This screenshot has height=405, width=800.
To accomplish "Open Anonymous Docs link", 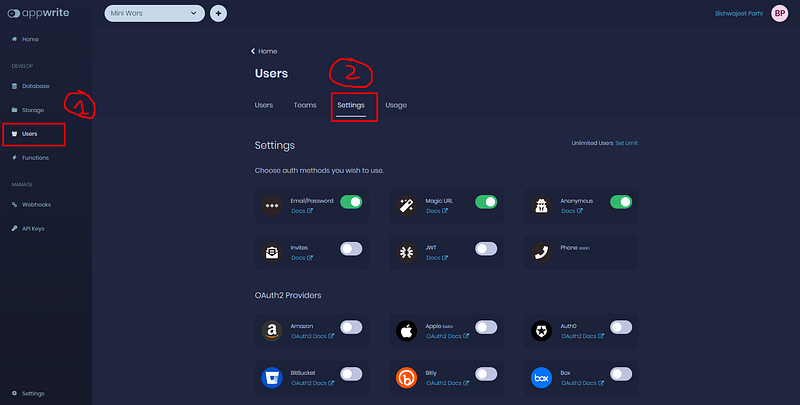I will pyautogui.click(x=571, y=211).
